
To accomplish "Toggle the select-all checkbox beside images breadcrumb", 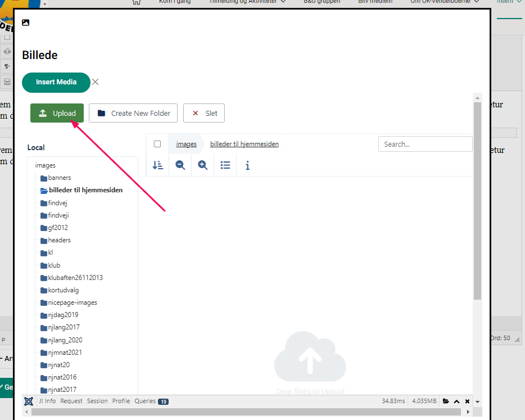I will tap(157, 144).
